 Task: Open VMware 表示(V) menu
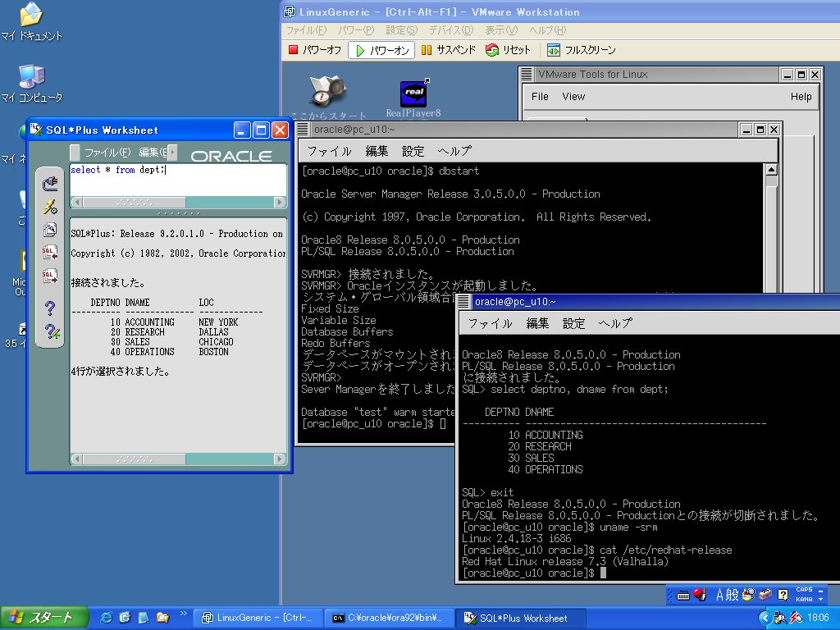pyautogui.click(x=501, y=30)
